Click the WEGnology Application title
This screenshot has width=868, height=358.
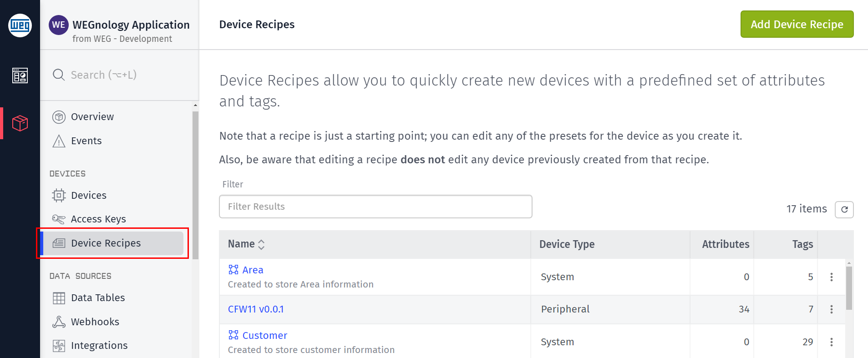pos(131,25)
